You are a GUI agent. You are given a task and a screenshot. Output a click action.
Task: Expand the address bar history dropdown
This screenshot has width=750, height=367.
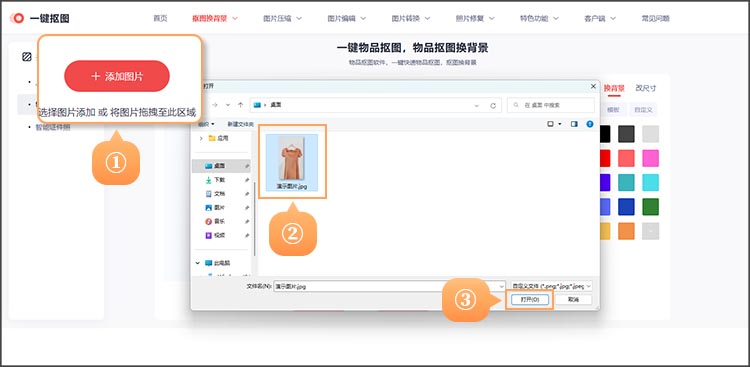pyautogui.click(x=476, y=105)
